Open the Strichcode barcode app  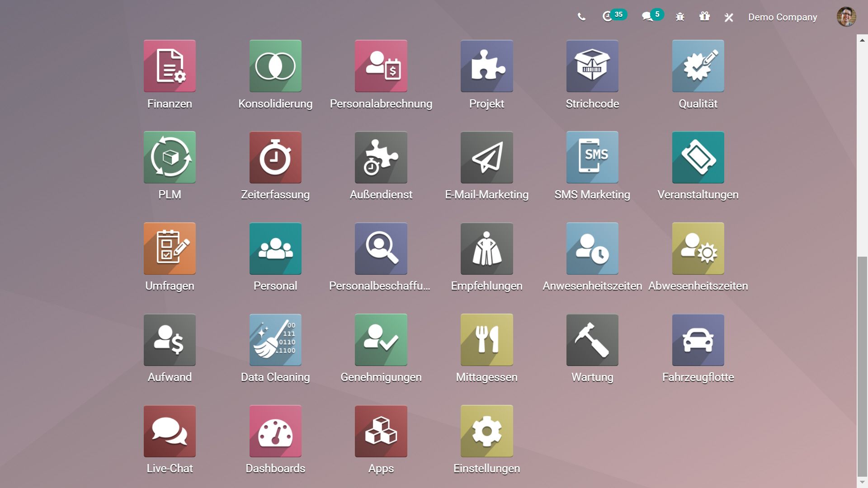click(592, 66)
